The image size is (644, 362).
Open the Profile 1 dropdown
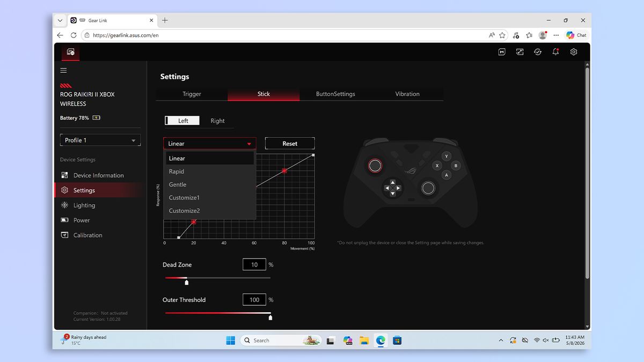pos(100,140)
